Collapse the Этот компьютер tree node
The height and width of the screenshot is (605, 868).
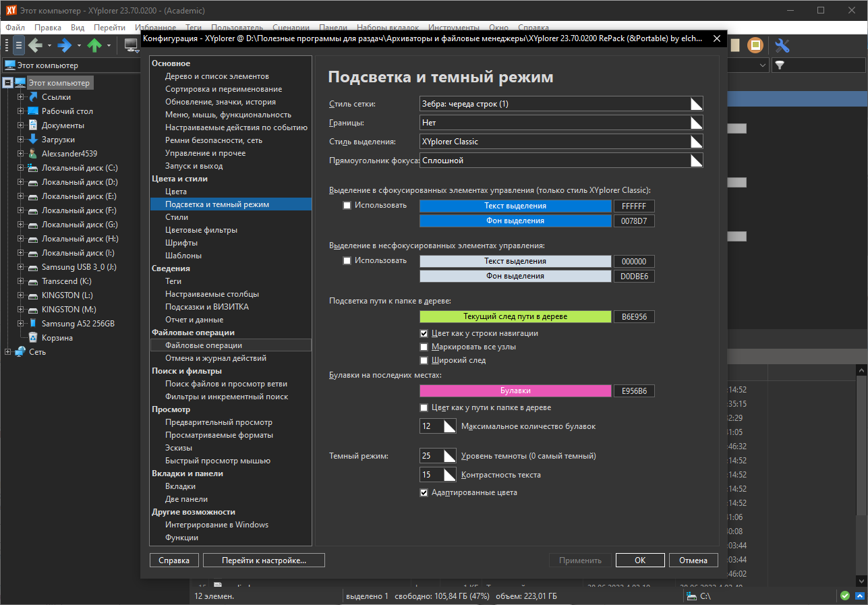pyautogui.click(x=7, y=83)
